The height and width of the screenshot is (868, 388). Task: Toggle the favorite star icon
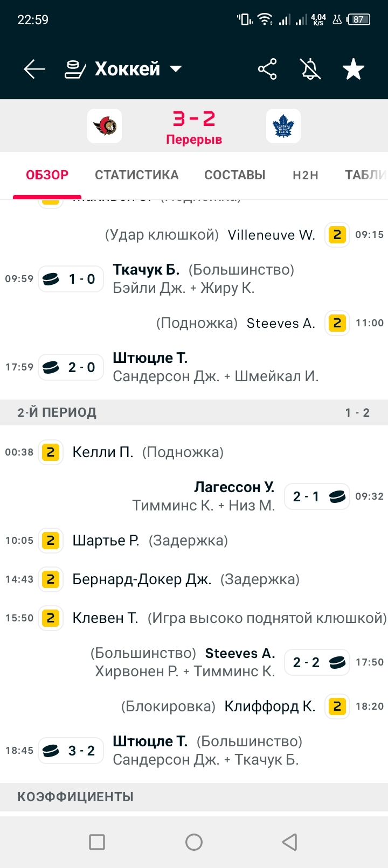(x=354, y=69)
